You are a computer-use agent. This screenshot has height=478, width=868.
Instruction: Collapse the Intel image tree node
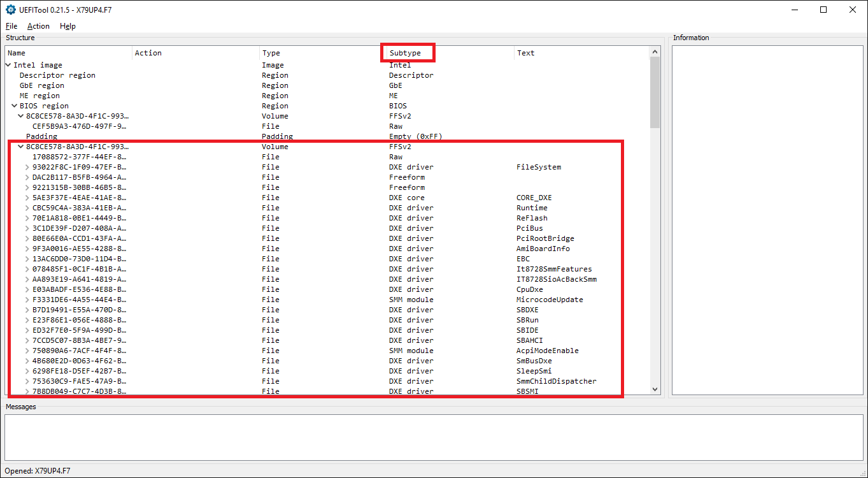point(8,65)
